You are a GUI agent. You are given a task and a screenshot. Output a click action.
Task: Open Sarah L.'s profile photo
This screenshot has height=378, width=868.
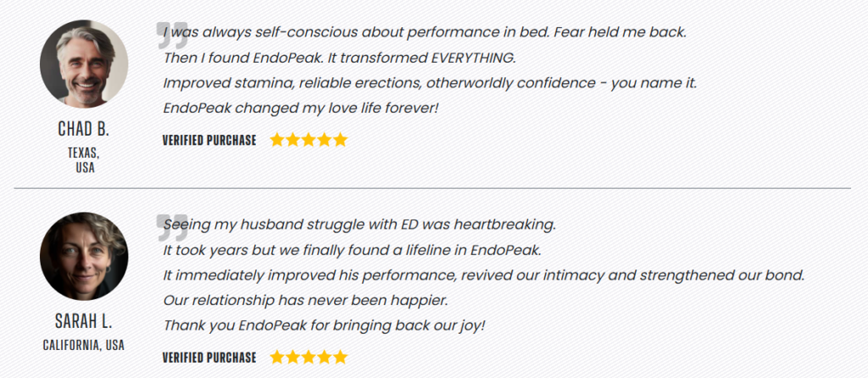point(84,256)
